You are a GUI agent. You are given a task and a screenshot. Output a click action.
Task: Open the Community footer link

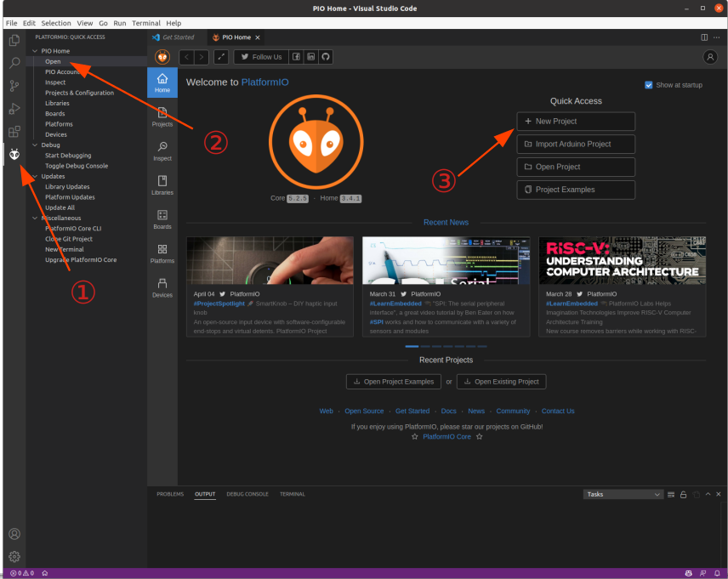coord(513,411)
